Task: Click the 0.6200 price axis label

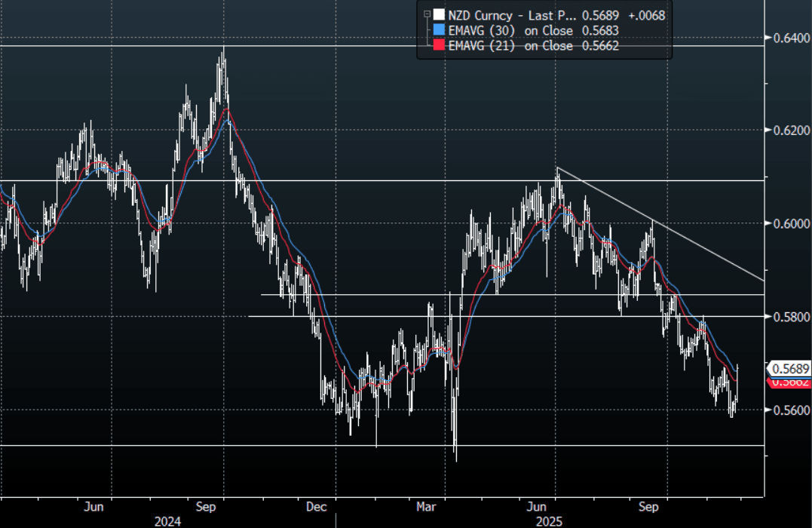Action: coord(792,130)
